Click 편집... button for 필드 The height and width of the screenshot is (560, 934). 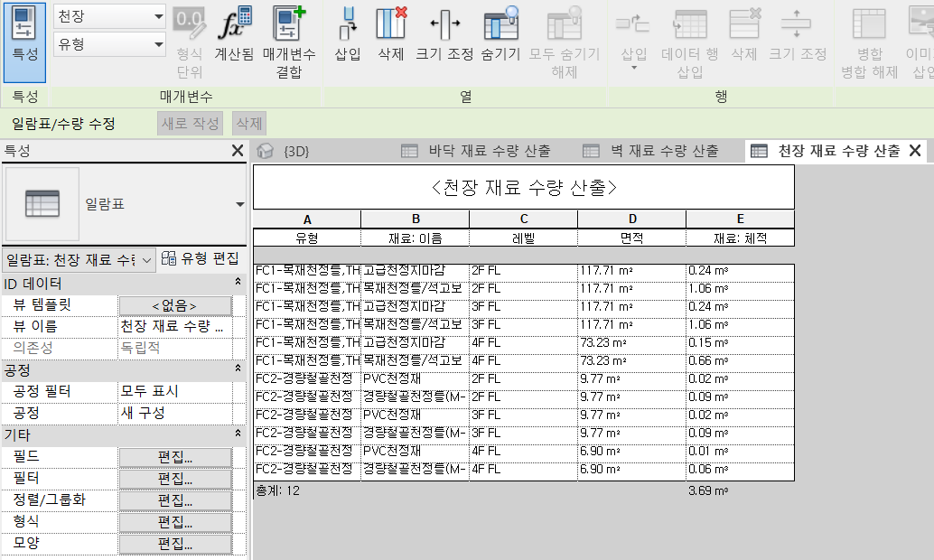175,457
